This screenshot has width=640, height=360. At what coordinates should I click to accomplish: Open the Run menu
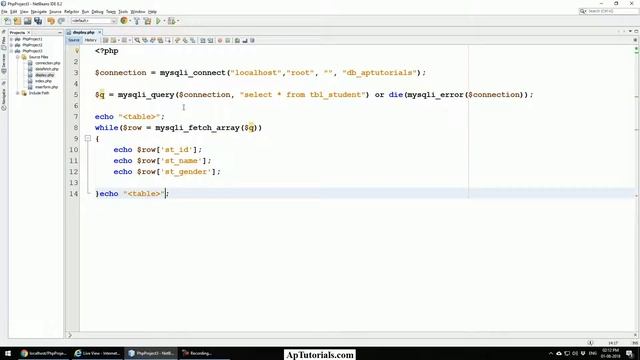(x=85, y=12)
